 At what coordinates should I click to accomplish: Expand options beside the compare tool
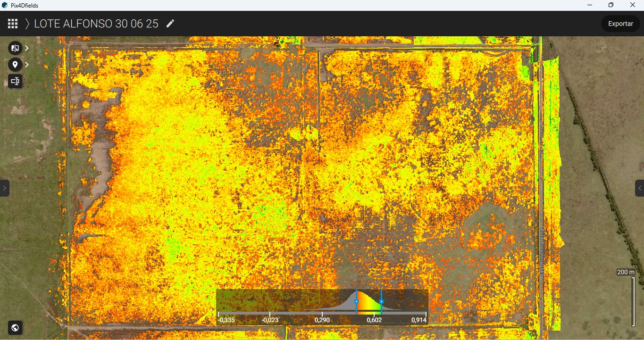point(27,48)
